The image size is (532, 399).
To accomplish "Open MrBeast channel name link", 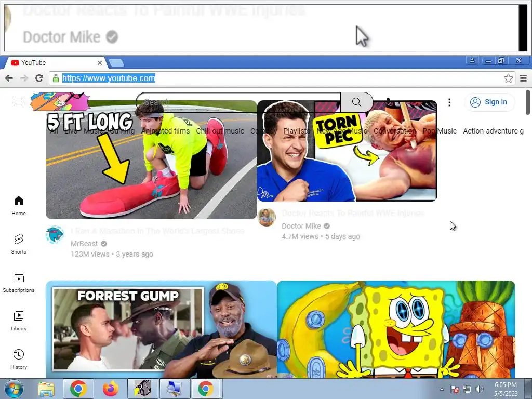I will pyautogui.click(x=84, y=244).
